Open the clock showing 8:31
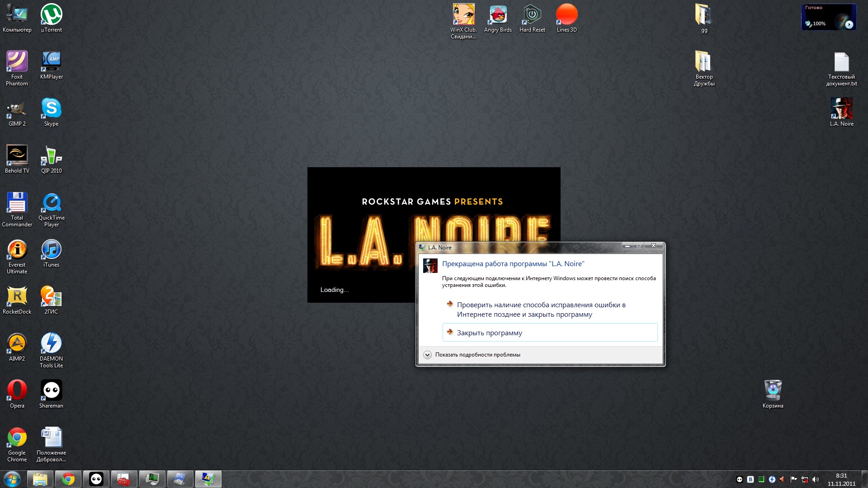The image size is (868, 488). pyautogui.click(x=841, y=479)
